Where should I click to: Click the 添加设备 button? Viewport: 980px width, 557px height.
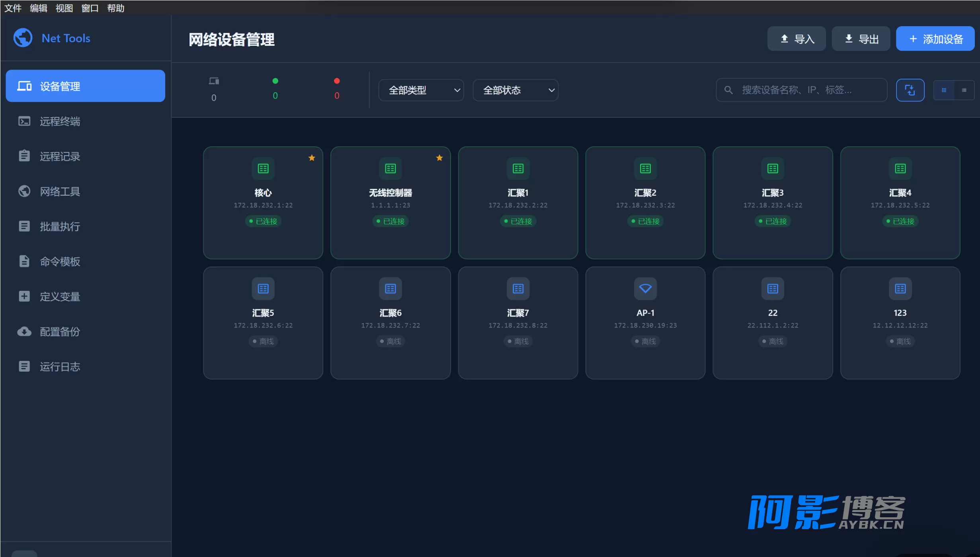[935, 39]
